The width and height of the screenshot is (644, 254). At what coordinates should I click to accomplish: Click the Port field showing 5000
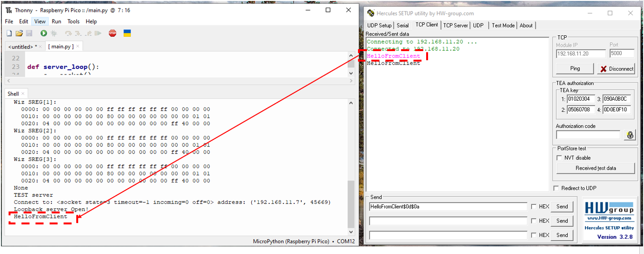point(622,53)
